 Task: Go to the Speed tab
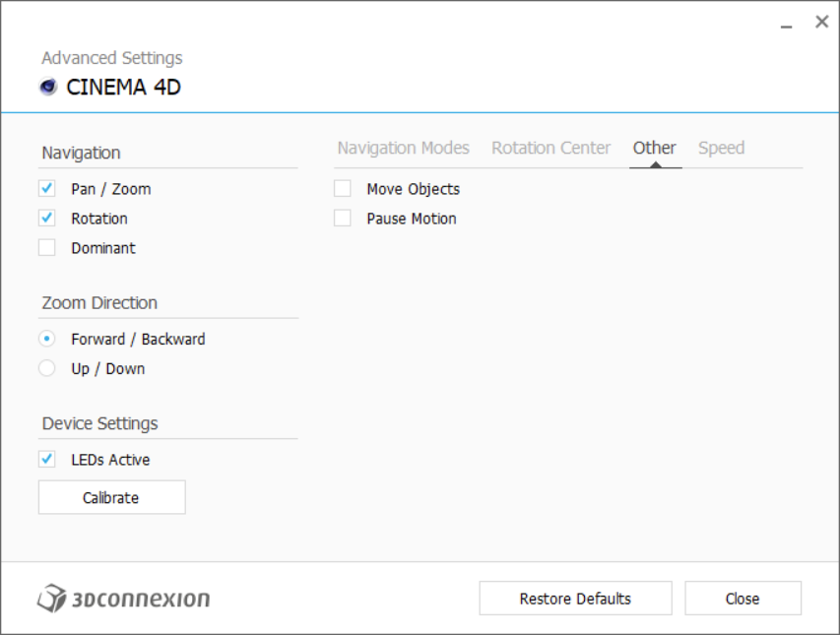721,148
